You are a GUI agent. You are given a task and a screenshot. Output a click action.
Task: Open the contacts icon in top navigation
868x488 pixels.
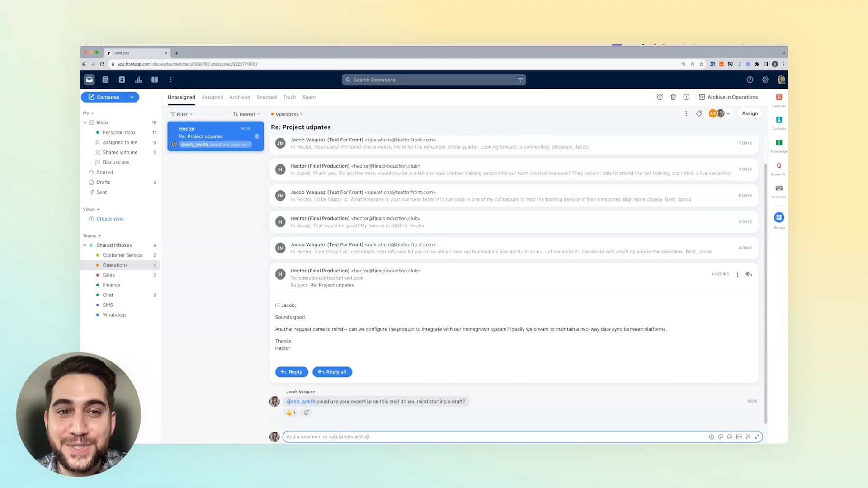[x=122, y=80]
